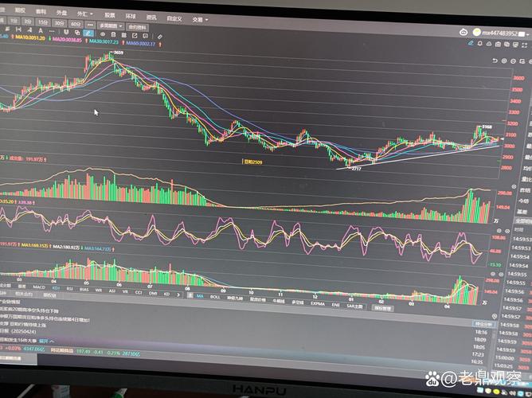Click the 3659 high price marker
The image size is (532, 398).
click(119, 53)
